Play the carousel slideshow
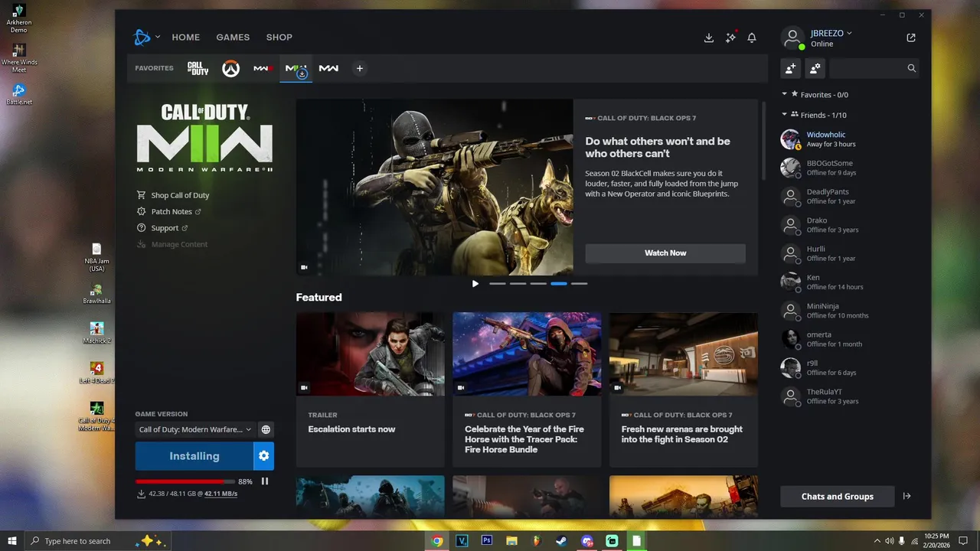The image size is (980, 551). tap(475, 283)
